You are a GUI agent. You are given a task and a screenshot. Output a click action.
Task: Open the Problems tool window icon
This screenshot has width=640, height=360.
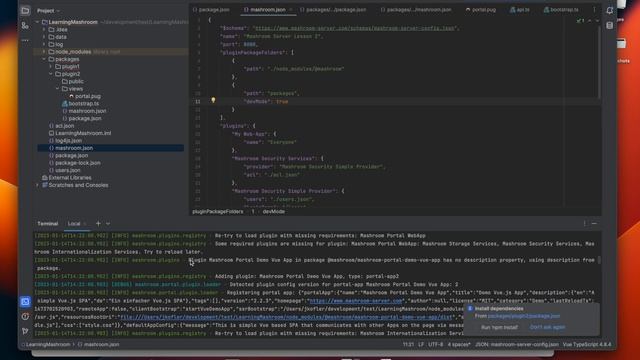coord(25,316)
